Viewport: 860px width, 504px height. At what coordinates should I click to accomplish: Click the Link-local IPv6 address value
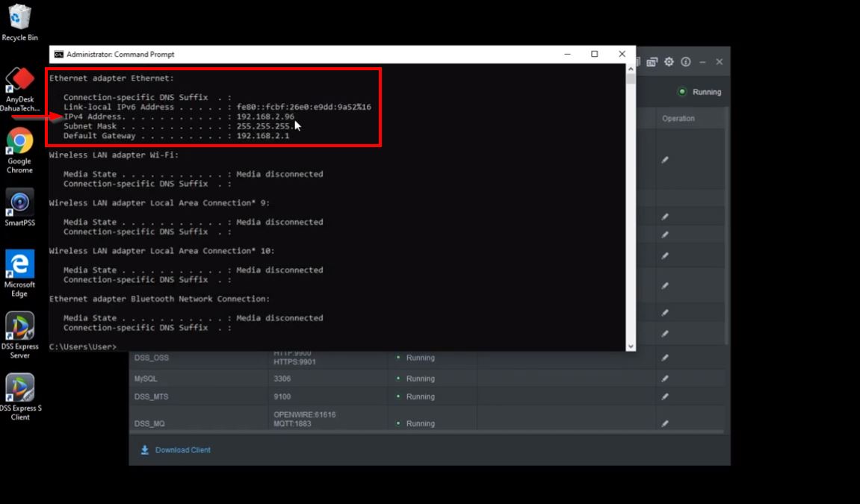click(304, 107)
